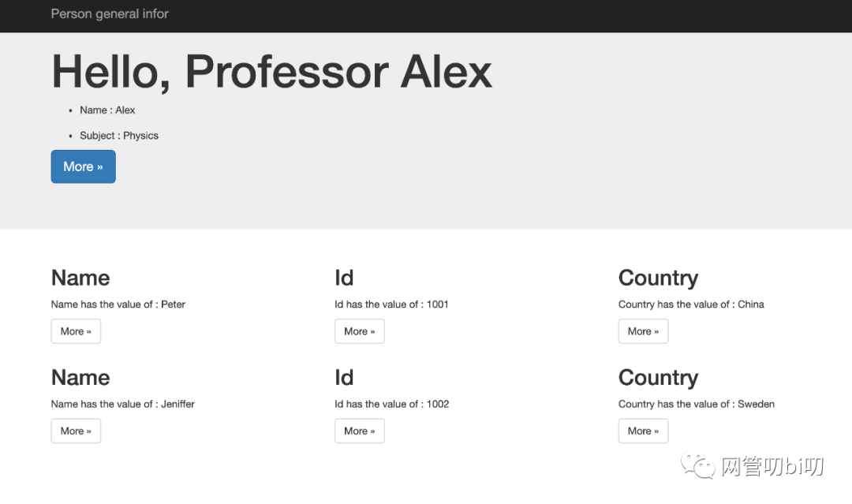Open the 'Person general infor' navbar brand link

click(110, 13)
